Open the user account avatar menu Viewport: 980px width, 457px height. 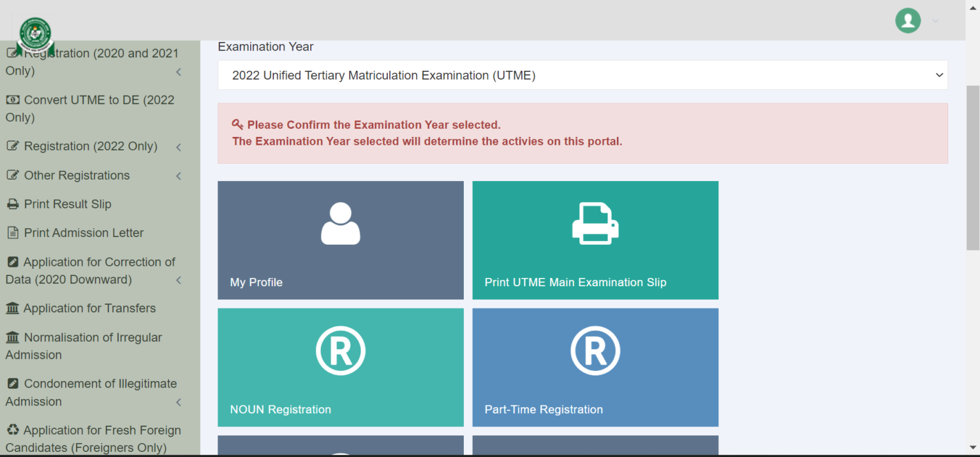tap(908, 20)
